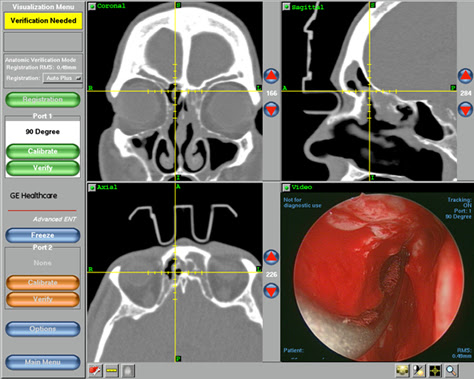The width and height of the screenshot is (474, 379).
Task: Click the magnifying glass zoom icon
Action: (451, 370)
